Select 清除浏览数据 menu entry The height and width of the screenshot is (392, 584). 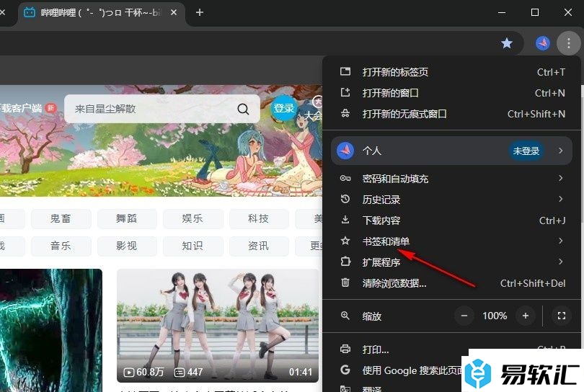tap(452, 283)
